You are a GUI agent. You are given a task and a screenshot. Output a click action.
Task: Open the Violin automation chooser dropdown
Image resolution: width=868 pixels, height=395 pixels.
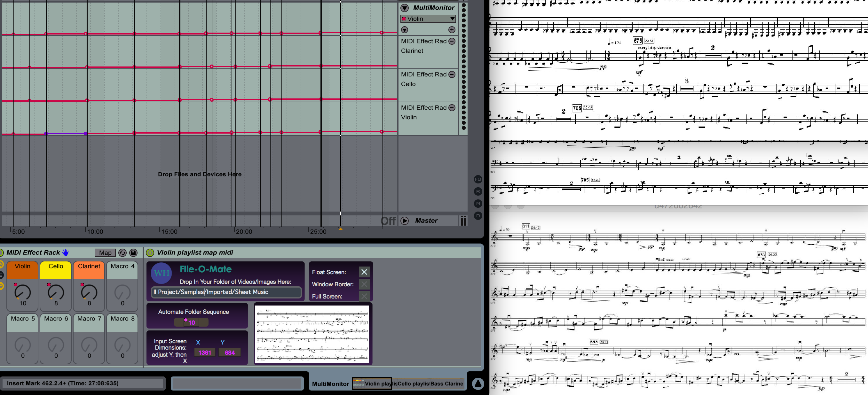(428, 19)
